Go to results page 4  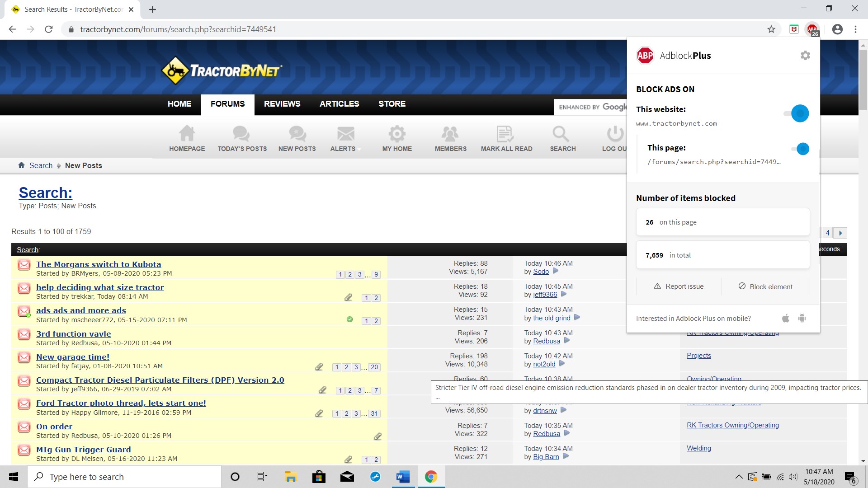pyautogui.click(x=827, y=233)
